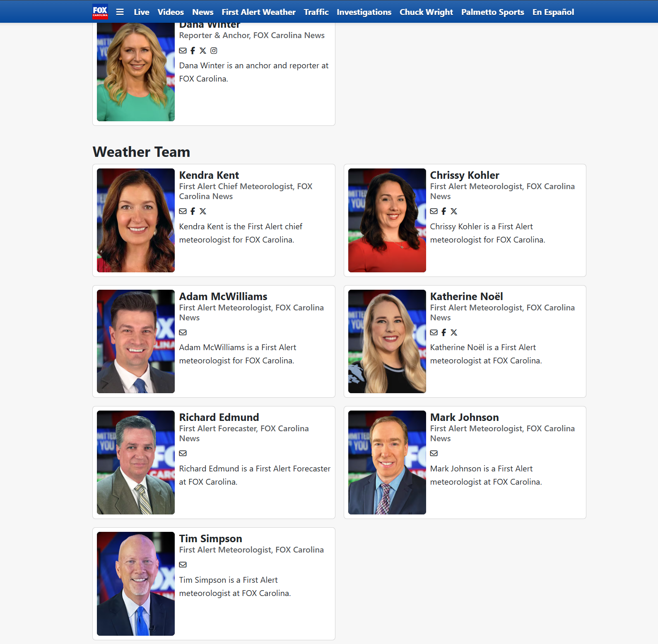Click Adam McWilliams' profile photo
This screenshot has height=644, width=658.
[x=136, y=341]
